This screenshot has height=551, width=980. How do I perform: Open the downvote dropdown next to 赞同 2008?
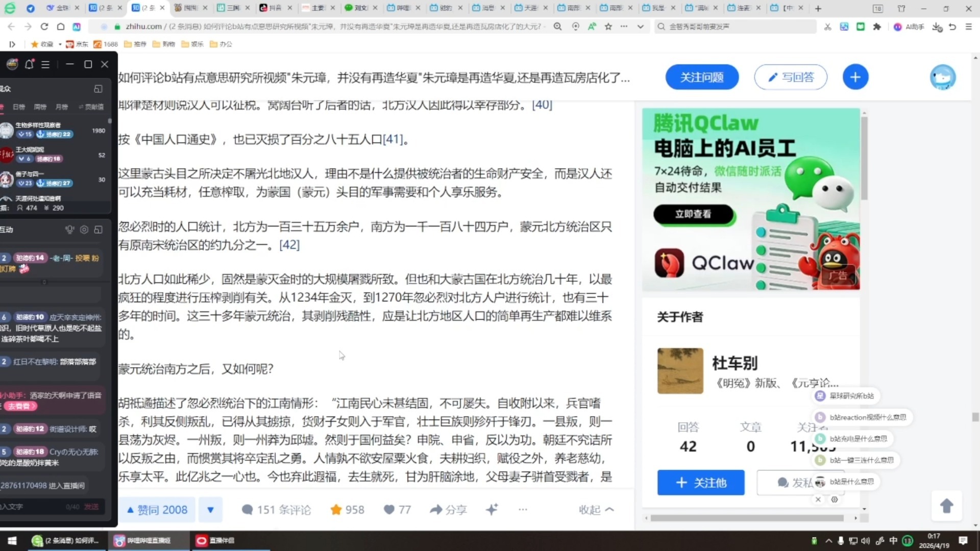click(x=210, y=510)
